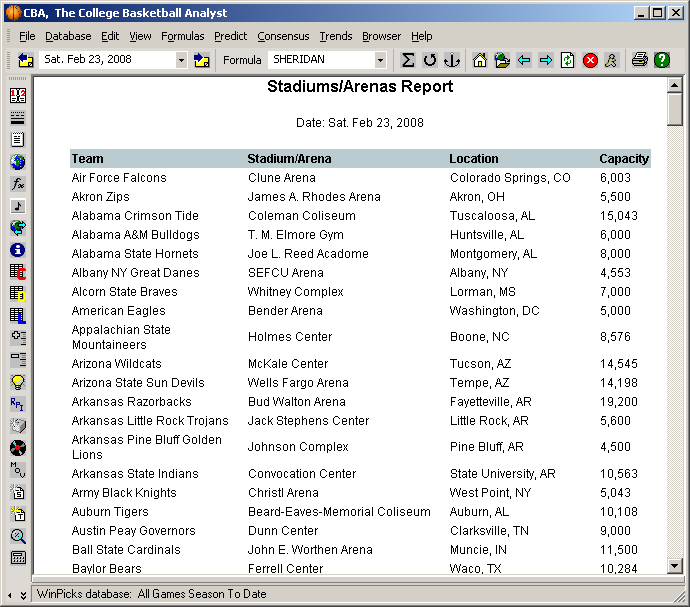Viewport: 690px width, 607px height.
Task: Click the Sigma summation toolbar icon
Action: [408, 60]
